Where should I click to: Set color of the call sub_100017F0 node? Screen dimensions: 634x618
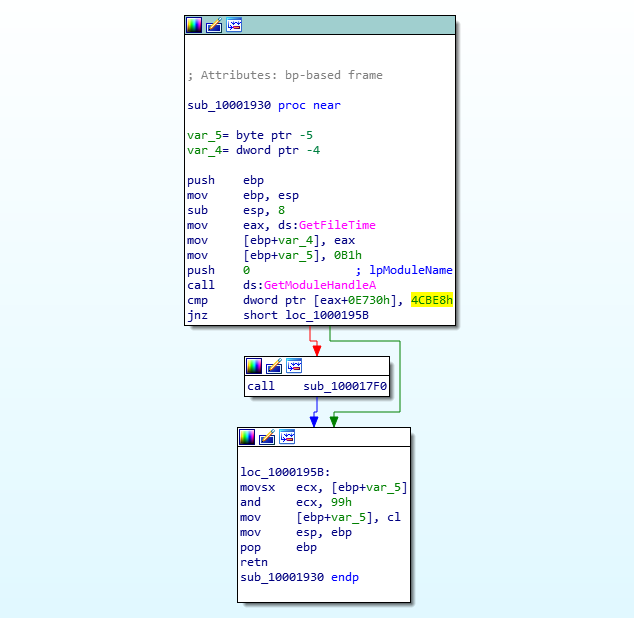tap(254, 366)
